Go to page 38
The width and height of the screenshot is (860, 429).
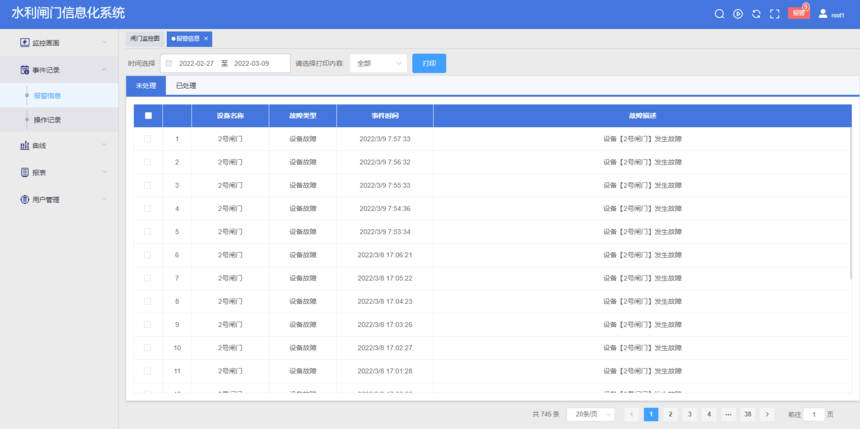[x=747, y=414]
